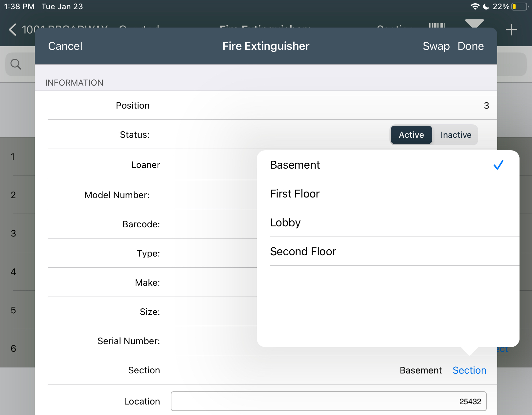Tap Cancel to dismiss the dialog
Image resolution: width=532 pixels, height=415 pixels.
pyautogui.click(x=65, y=46)
